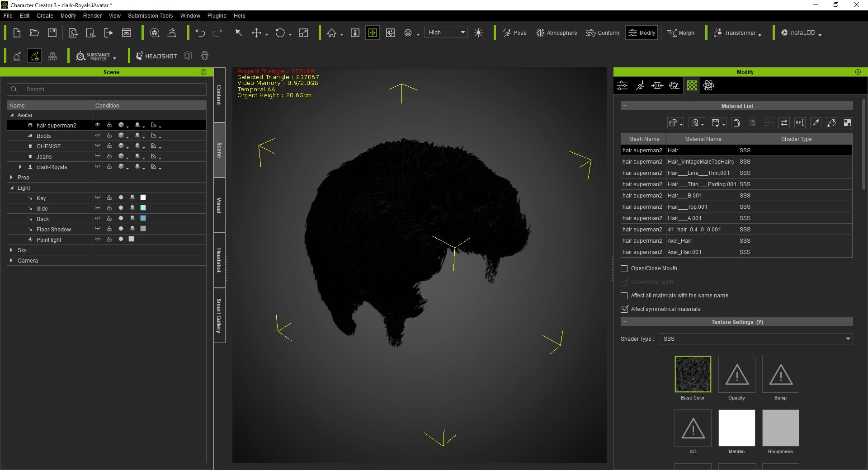Toggle visibility of Jeans
868x470 pixels.
[x=97, y=156]
